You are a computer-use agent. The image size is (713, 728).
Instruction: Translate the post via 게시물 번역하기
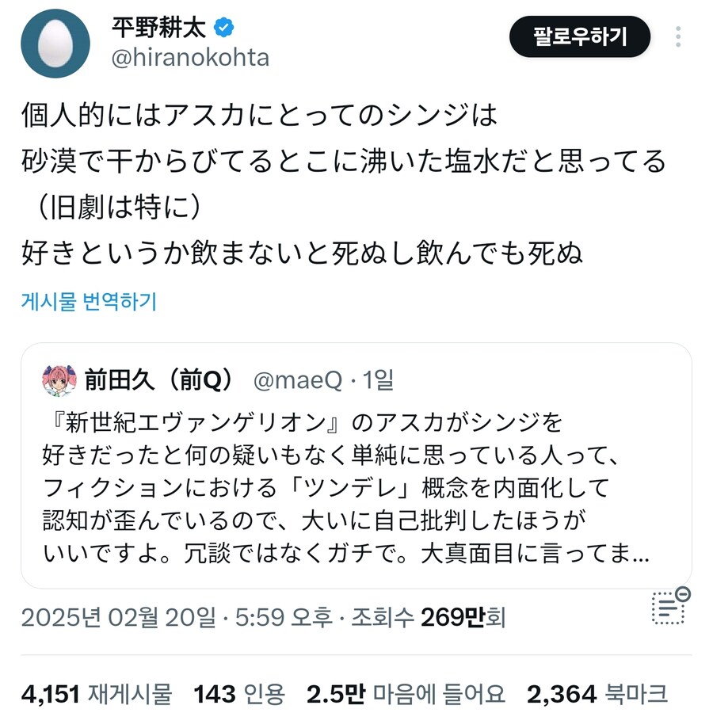tap(87, 302)
